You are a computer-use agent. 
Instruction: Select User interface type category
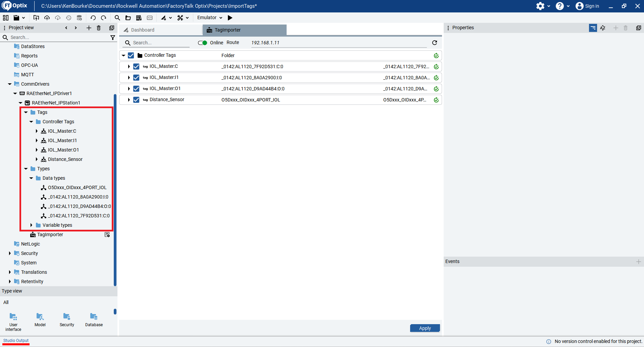point(13,322)
